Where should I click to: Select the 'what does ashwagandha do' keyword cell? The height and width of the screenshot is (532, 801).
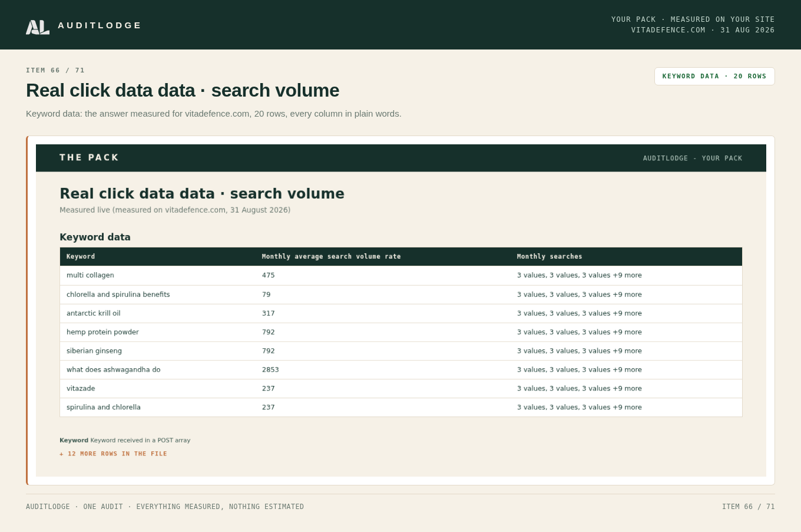pyautogui.click(x=113, y=370)
